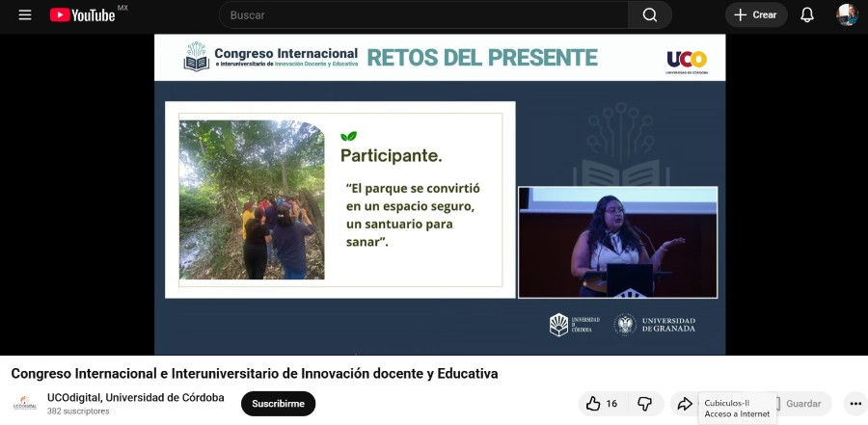Click the speaker camera inset in the video
868x425 pixels.
point(617,242)
